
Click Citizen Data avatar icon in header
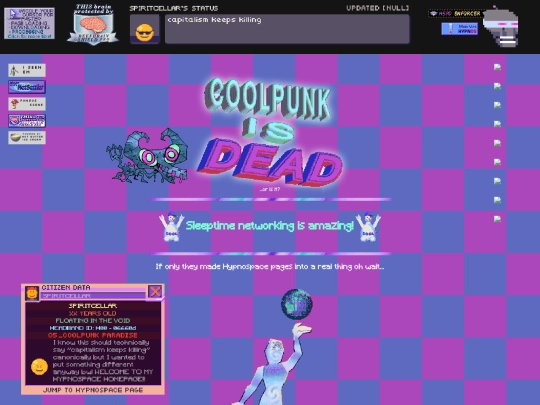[x=32, y=293]
